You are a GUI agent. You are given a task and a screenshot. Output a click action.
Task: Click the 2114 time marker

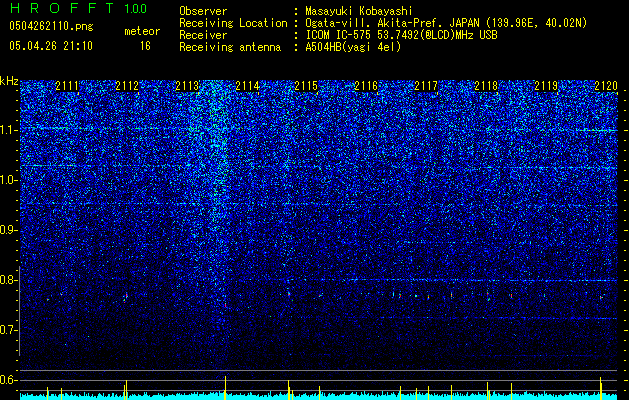pyautogui.click(x=247, y=86)
